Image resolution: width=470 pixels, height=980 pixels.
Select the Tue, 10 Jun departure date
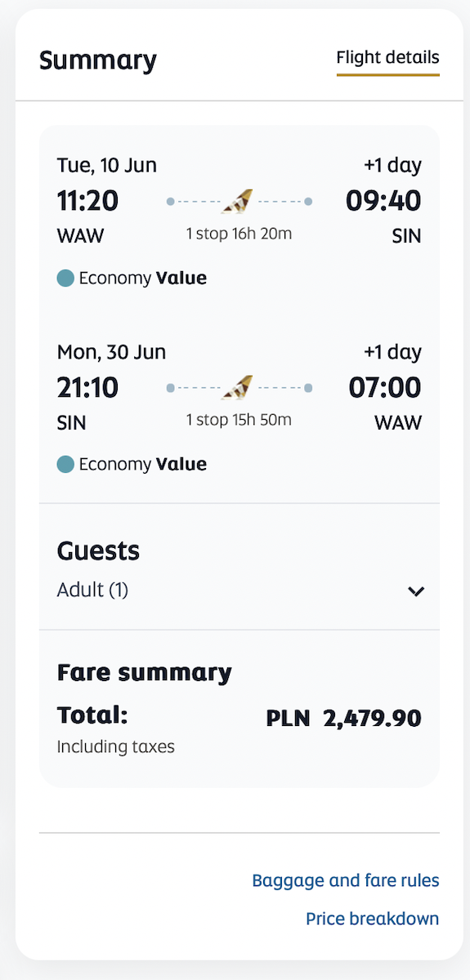point(107,166)
